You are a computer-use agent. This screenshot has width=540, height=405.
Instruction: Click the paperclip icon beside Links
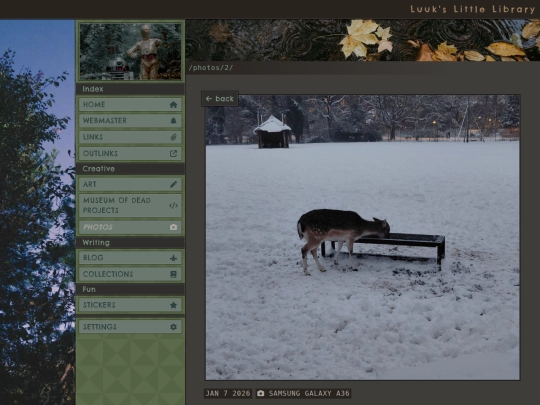coord(173,137)
